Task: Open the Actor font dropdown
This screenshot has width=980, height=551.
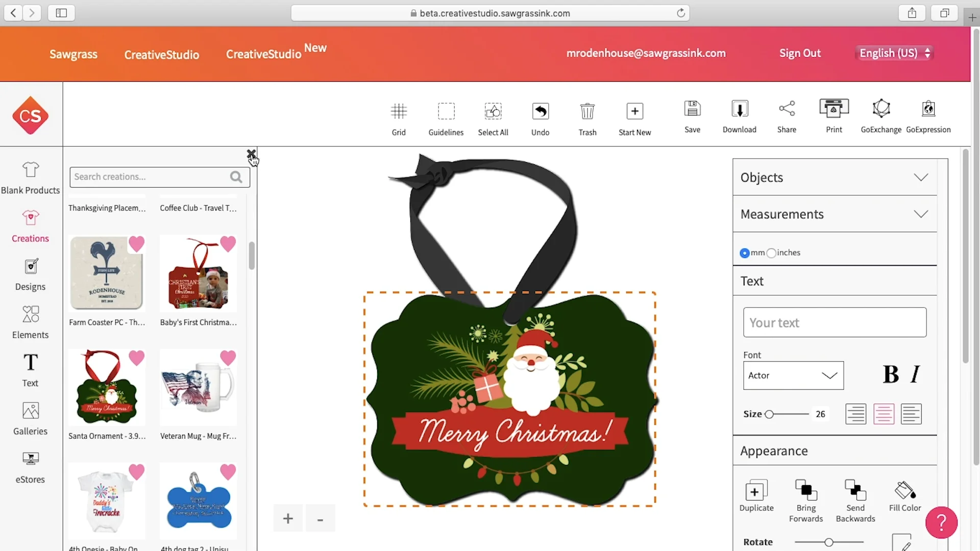Action: [793, 375]
